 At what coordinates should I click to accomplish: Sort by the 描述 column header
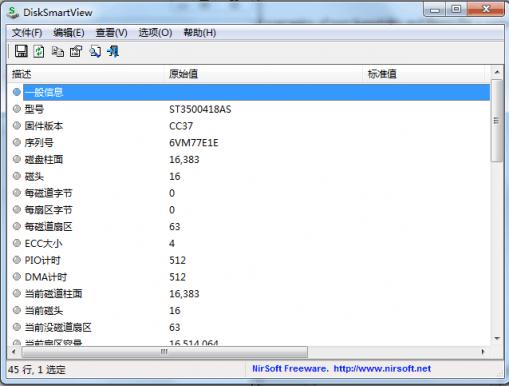(x=85, y=74)
